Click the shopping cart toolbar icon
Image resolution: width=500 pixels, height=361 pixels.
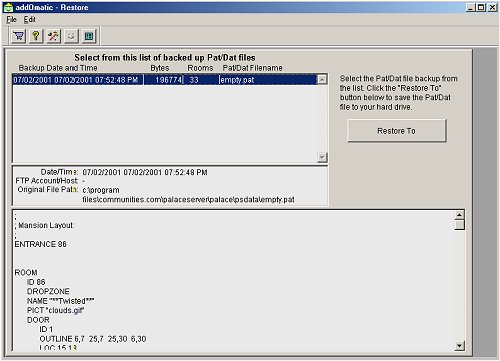pos(19,36)
